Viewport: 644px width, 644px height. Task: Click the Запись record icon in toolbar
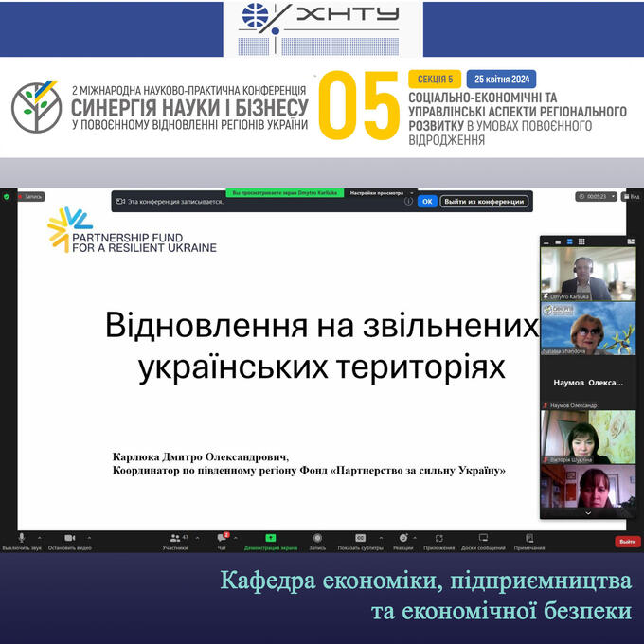click(x=317, y=538)
